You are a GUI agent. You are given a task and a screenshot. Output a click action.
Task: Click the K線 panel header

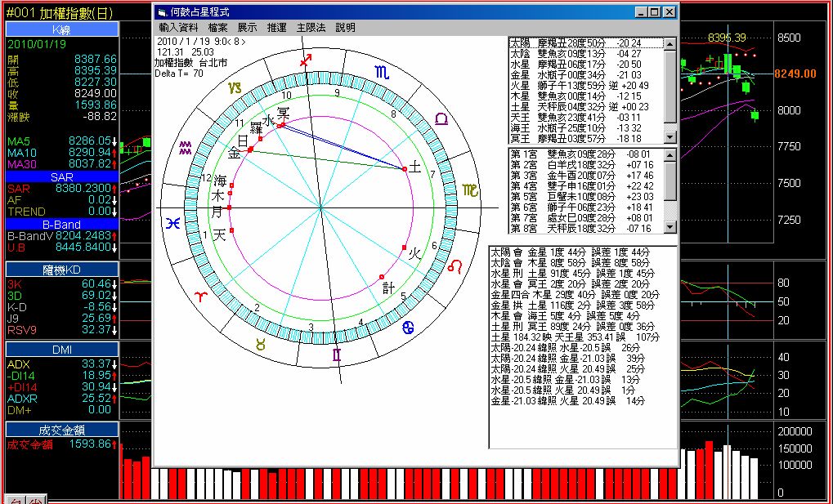pyautogui.click(x=62, y=29)
